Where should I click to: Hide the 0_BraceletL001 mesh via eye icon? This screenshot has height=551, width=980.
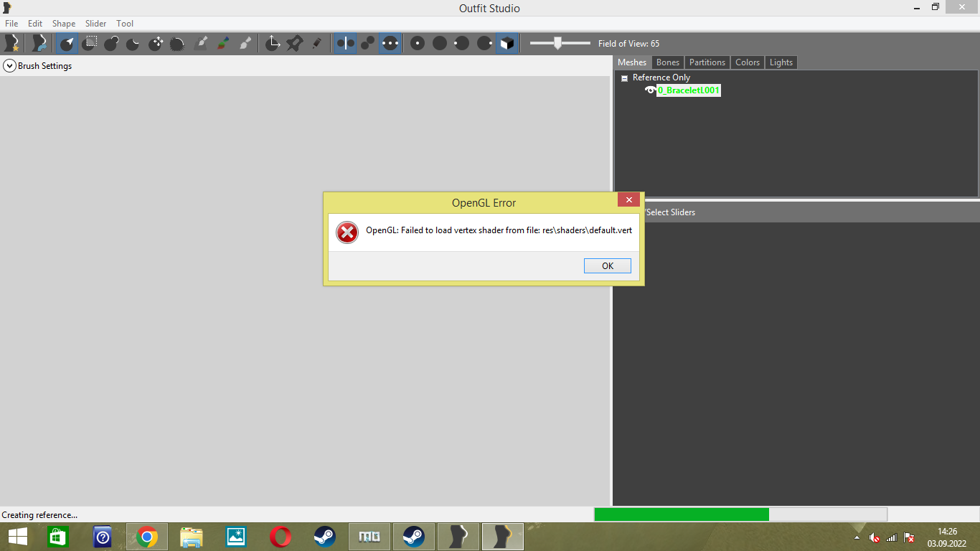tap(651, 90)
